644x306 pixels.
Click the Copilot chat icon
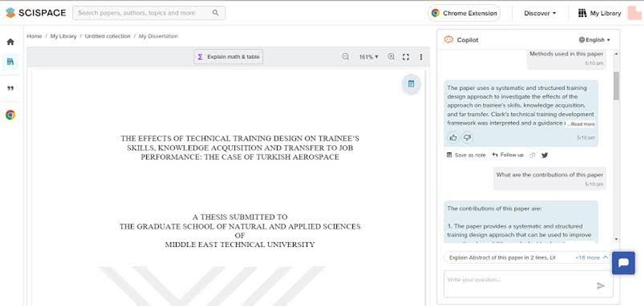point(448,40)
